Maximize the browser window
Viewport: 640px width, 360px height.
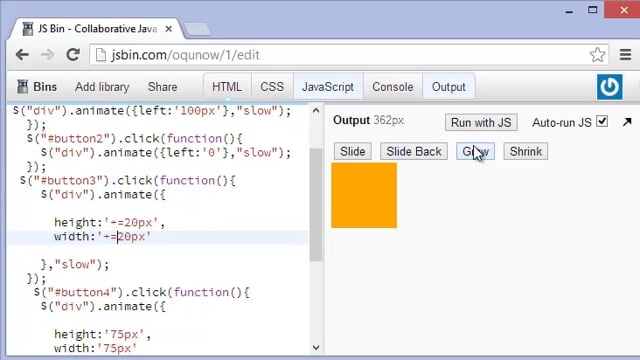pos(593,10)
